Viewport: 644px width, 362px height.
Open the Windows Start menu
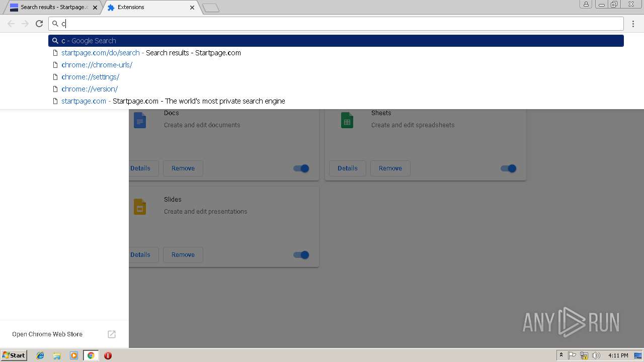tap(14, 355)
